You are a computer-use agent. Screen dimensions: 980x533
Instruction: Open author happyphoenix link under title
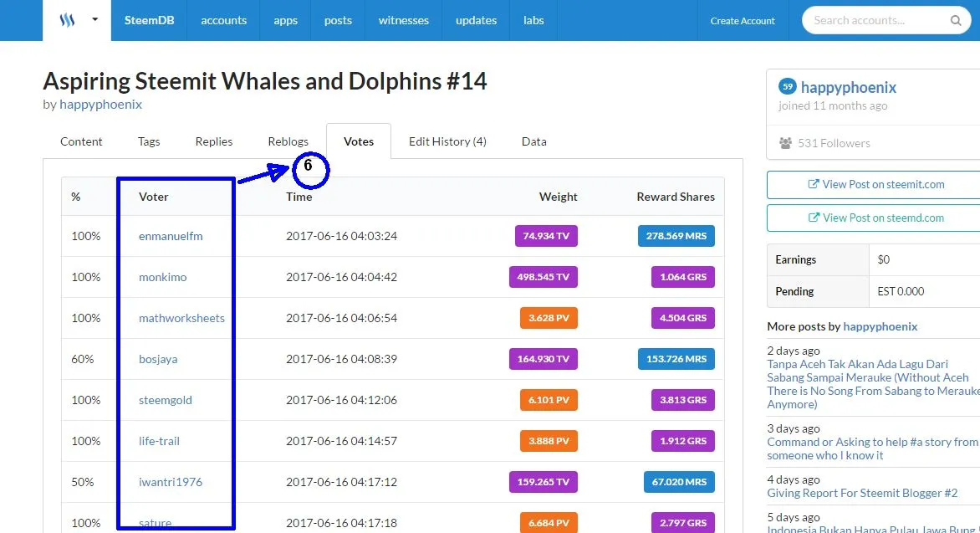coord(100,105)
